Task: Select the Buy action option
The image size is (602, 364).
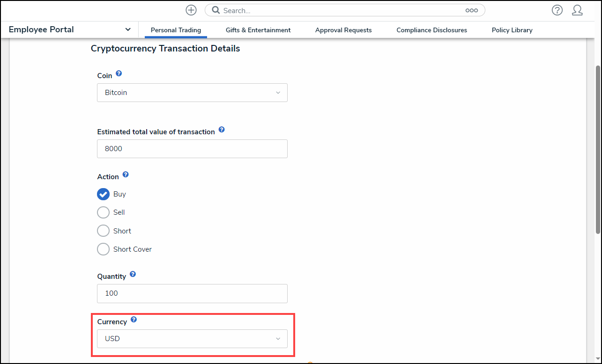Action: [103, 194]
